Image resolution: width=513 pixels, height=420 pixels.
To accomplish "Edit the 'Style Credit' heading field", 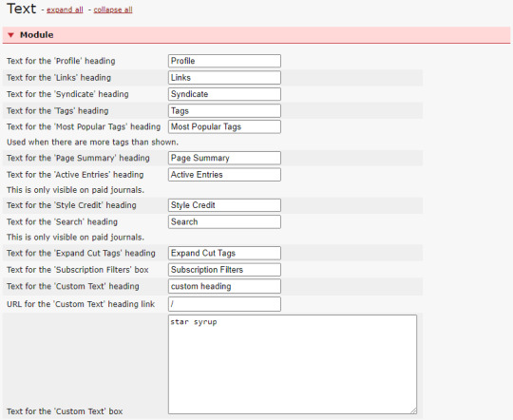I will (x=224, y=205).
